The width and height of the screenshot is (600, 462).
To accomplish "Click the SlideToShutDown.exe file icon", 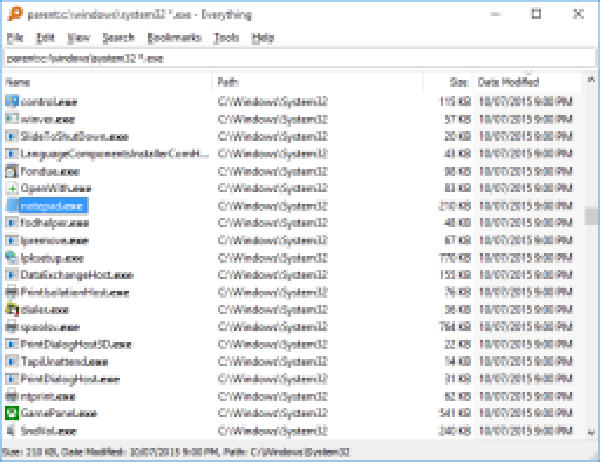I will 12,136.
